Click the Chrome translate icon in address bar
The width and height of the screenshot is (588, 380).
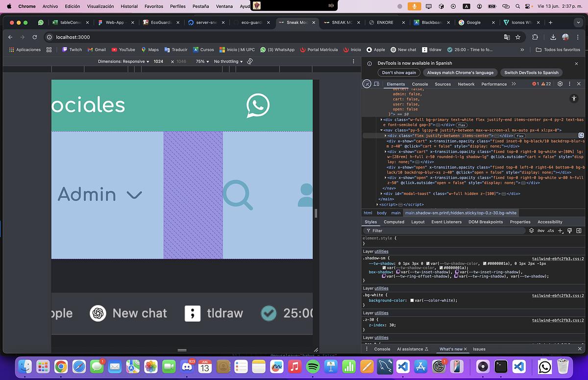pyautogui.click(x=507, y=37)
